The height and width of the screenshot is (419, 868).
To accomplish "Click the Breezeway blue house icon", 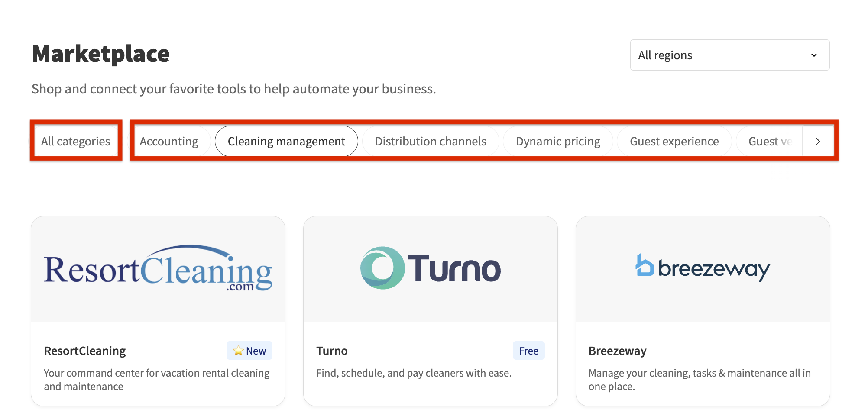I will coord(644,265).
